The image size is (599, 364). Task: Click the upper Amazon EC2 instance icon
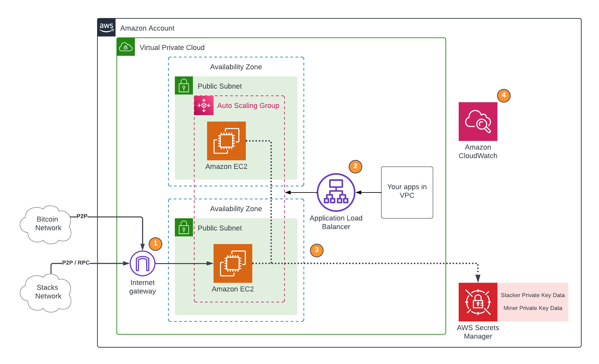coord(226,141)
